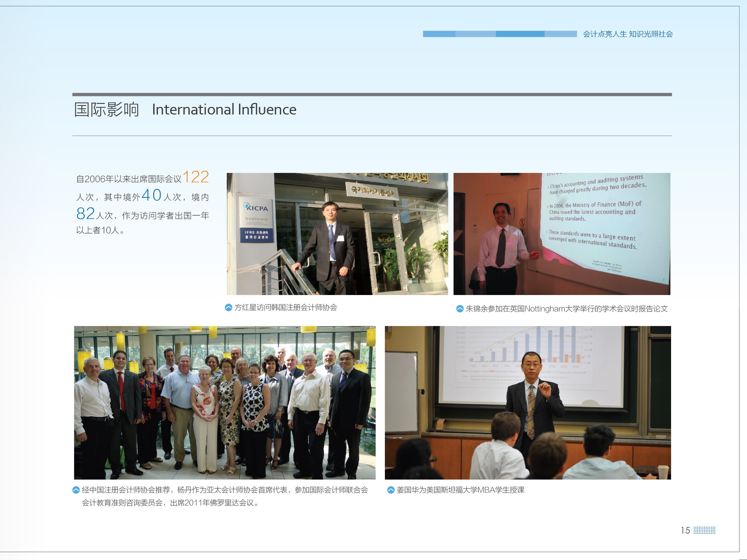Click the blue number 40
This screenshot has width=747, height=560.
(x=152, y=195)
